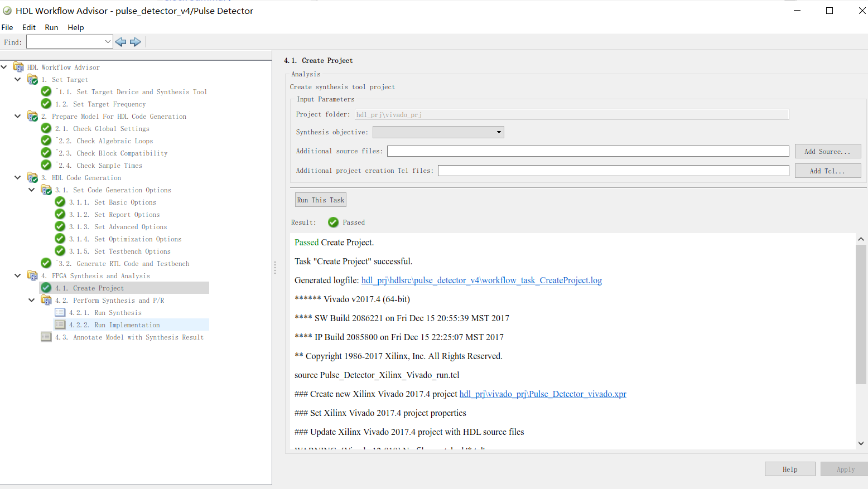Viewport: 868px width, 489px height.
Task: Collapse the HDL Workflow Advisor root node
Action: (x=4, y=67)
